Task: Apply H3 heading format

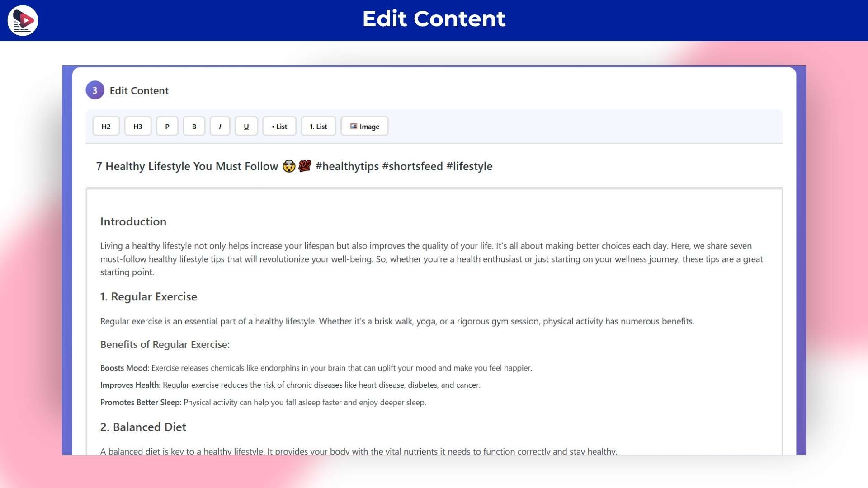Action: coord(137,127)
